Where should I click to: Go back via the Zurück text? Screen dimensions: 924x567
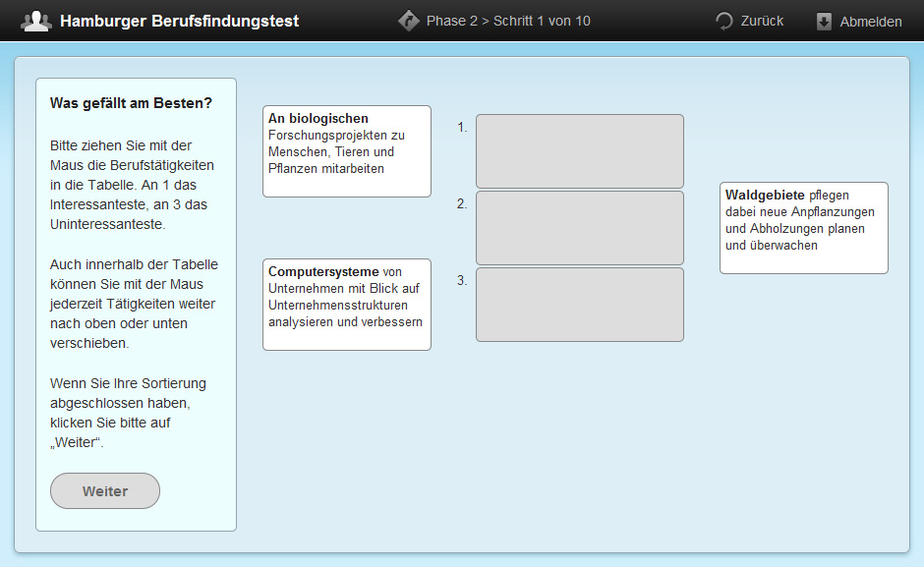[762, 21]
